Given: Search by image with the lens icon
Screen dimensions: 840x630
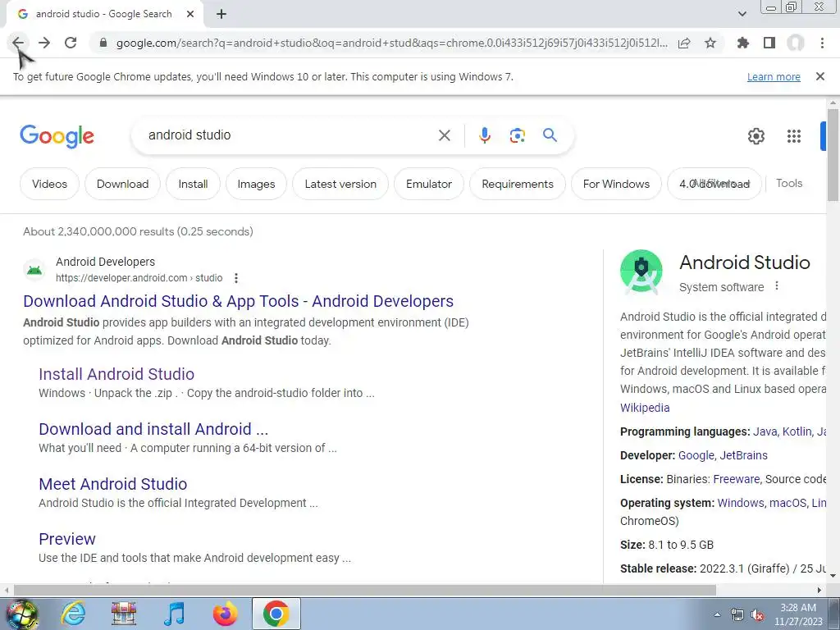Looking at the screenshot, I should pos(517,135).
